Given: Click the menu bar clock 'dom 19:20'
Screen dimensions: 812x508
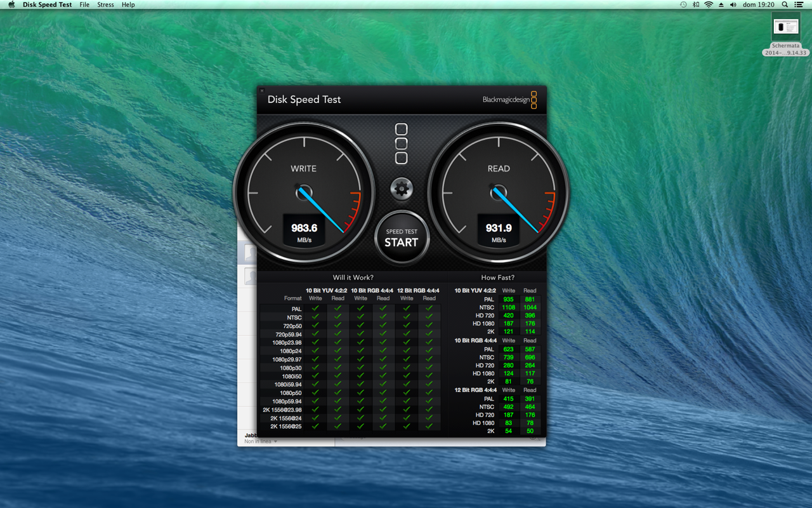Looking at the screenshot, I should pyautogui.click(x=759, y=4).
